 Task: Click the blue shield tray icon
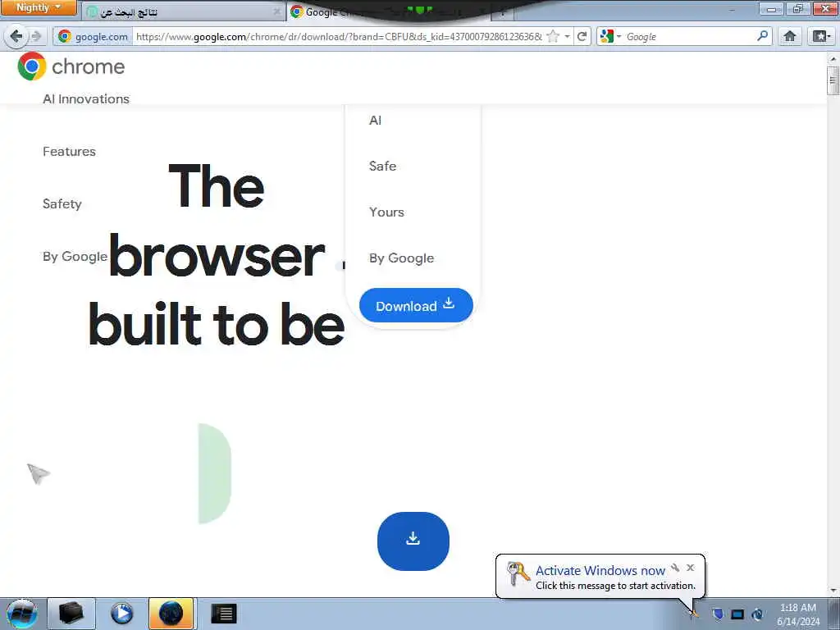coord(718,614)
